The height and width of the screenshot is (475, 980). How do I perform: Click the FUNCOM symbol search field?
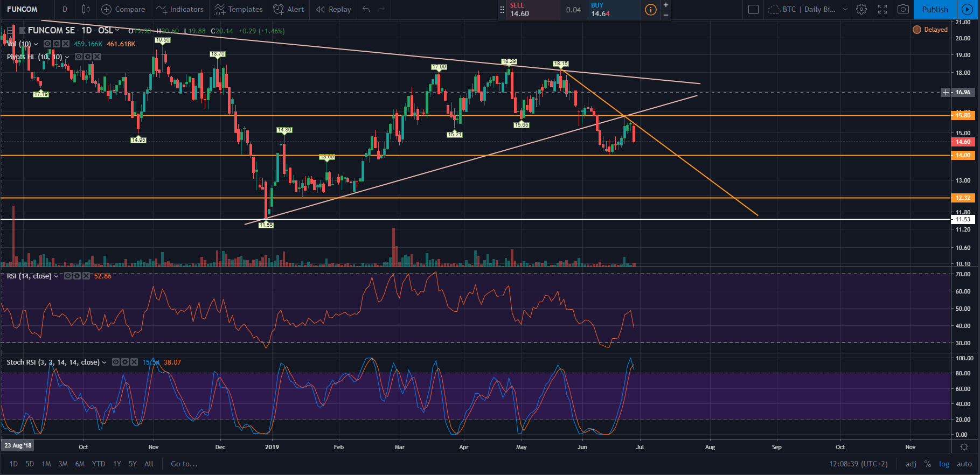click(27, 9)
